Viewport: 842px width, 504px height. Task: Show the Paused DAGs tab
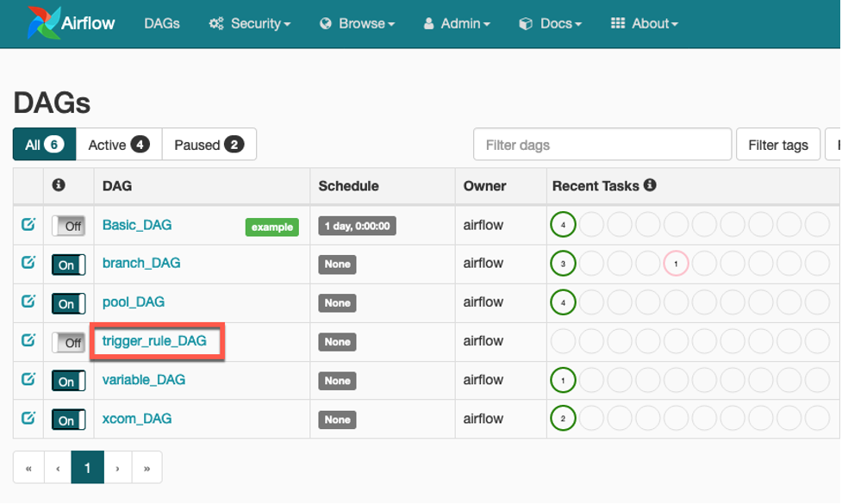coord(209,145)
